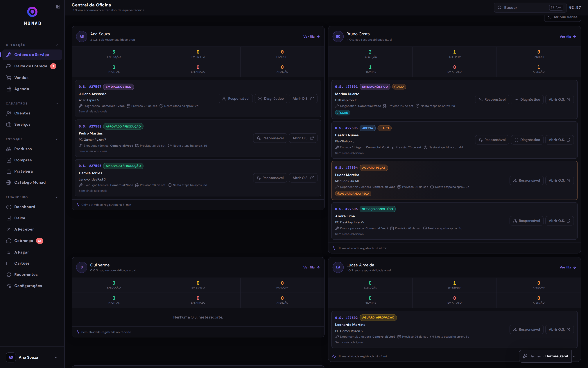Image resolution: width=588 pixels, height=368 pixels.
Task: Open Caixa de Entrada inbox
Action: point(32,66)
